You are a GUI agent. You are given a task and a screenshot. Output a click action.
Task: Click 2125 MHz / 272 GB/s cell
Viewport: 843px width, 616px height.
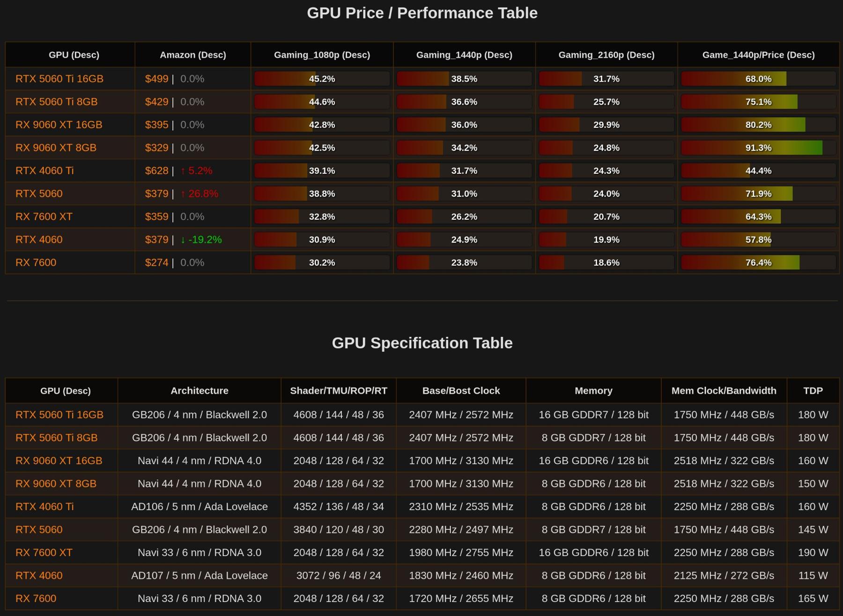coord(724,575)
